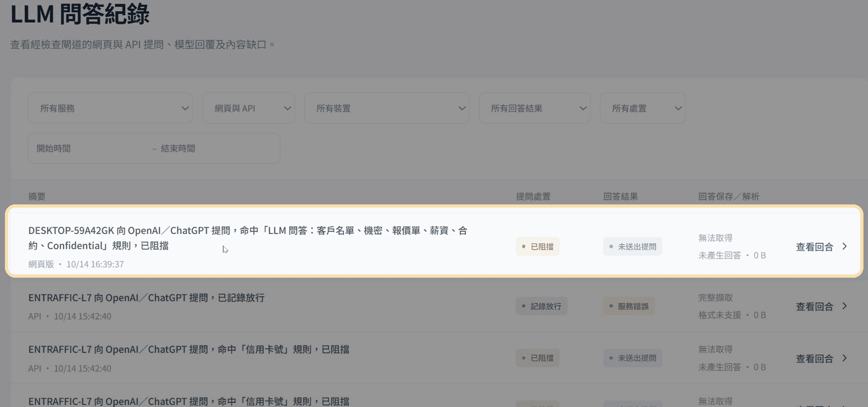The height and width of the screenshot is (407, 868).
Task: Click the 網頁版 10/14 16:39:37 timestamp
Action: pos(76,264)
